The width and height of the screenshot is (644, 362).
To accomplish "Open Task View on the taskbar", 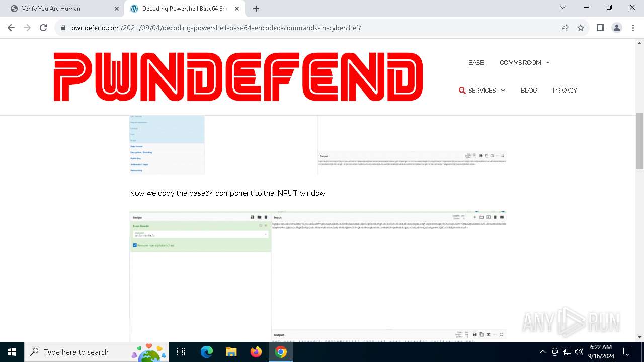I will (x=181, y=352).
